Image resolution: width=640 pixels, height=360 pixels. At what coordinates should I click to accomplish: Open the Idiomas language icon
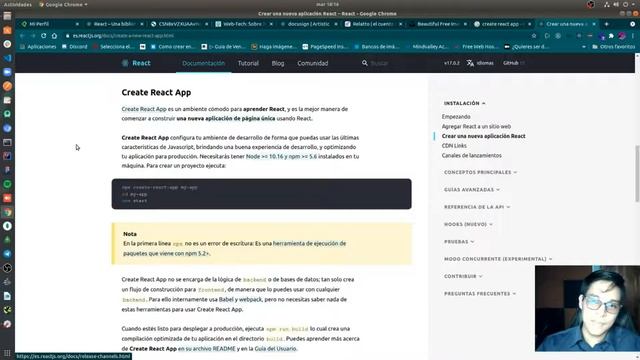tap(470, 63)
